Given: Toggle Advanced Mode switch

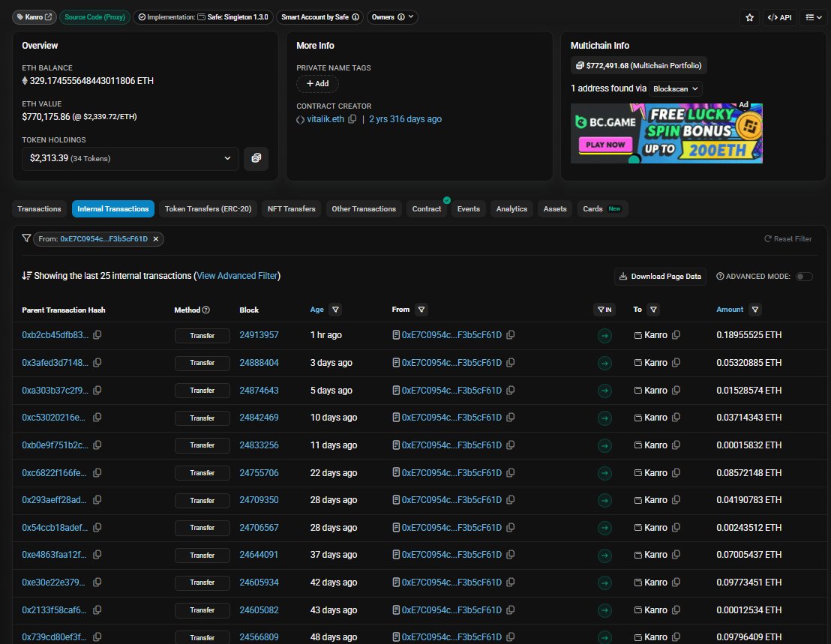Looking at the screenshot, I should [803, 277].
